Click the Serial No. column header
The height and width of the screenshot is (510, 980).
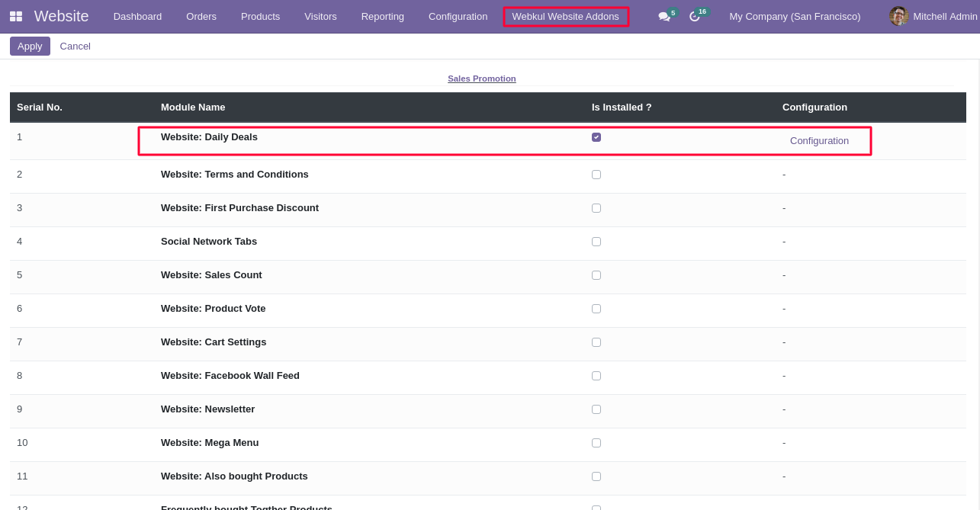[40, 107]
